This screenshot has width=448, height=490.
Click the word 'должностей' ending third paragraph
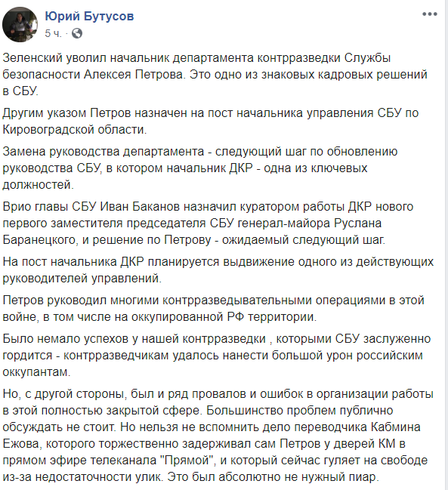[x=38, y=185]
